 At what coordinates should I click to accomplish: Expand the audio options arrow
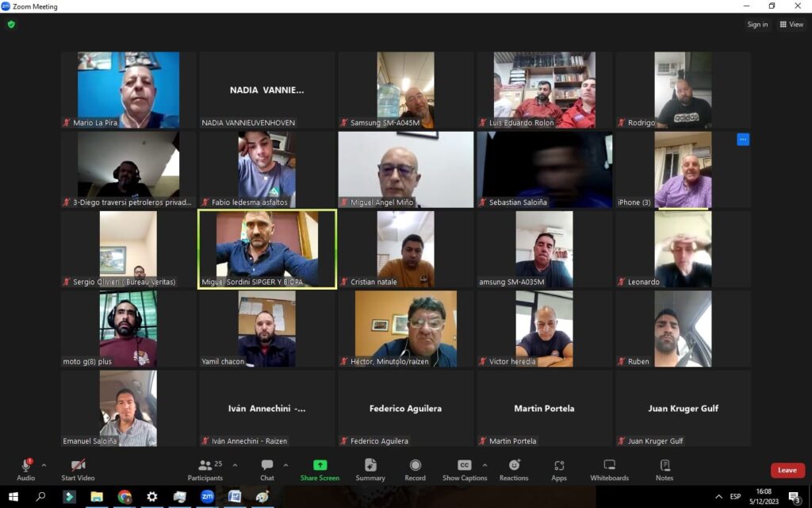point(44,465)
